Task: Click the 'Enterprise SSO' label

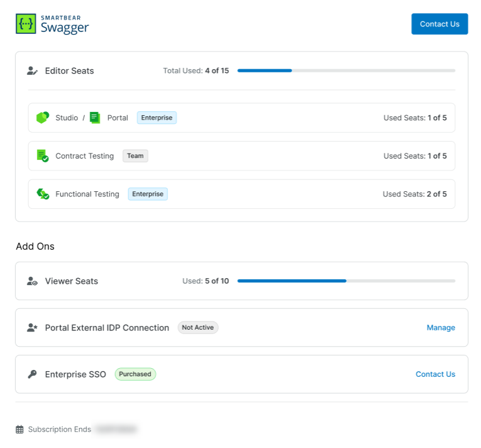Action: [x=75, y=374]
